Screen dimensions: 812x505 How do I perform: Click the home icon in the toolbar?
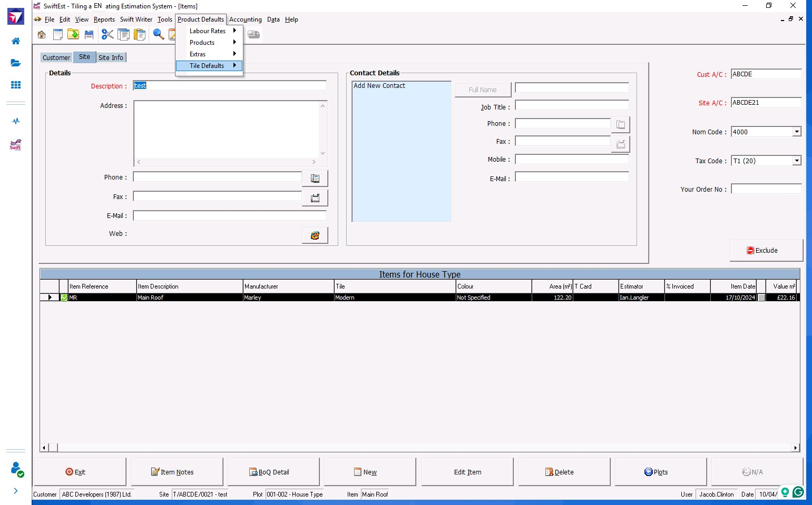pos(42,35)
